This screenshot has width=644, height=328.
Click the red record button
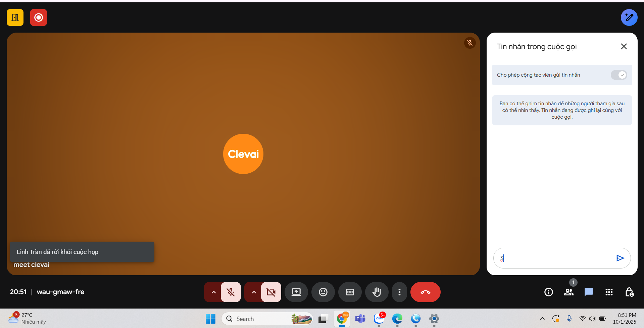39,17
